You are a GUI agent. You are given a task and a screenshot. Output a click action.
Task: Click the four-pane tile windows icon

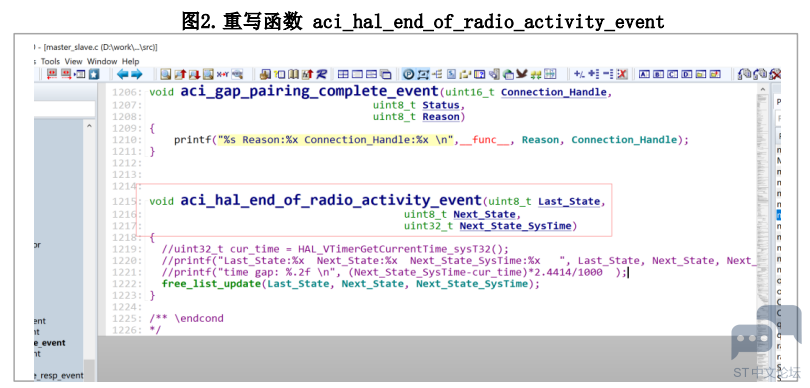(x=343, y=74)
